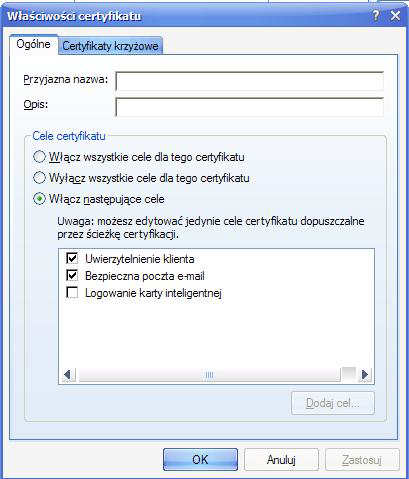The height and width of the screenshot is (479, 409).
Task: Toggle the Bezpieczna poczta e-mail checkbox
Action: tap(72, 276)
